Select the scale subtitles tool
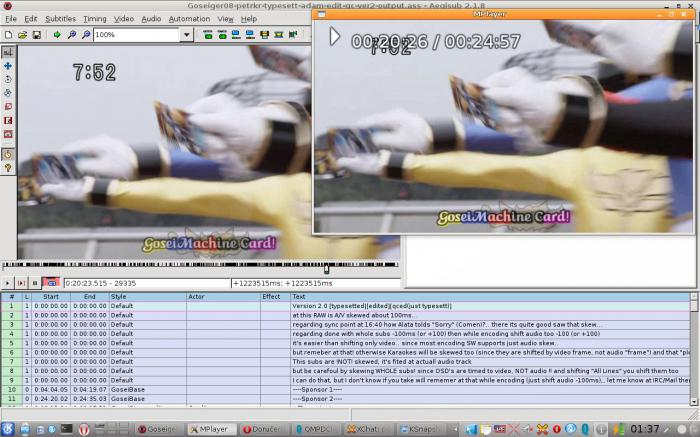 [x=8, y=107]
